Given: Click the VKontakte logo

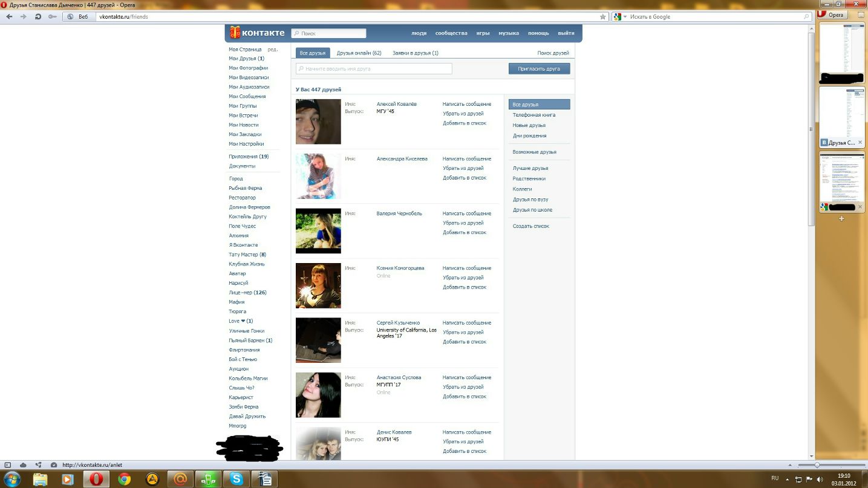Looking at the screenshot, I should (x=256, y=33).
